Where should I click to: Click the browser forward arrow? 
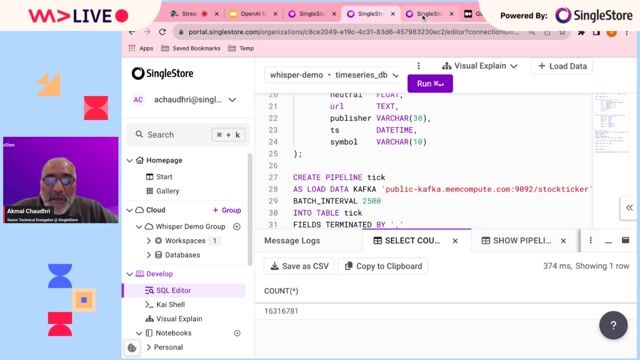click(147, 32)
